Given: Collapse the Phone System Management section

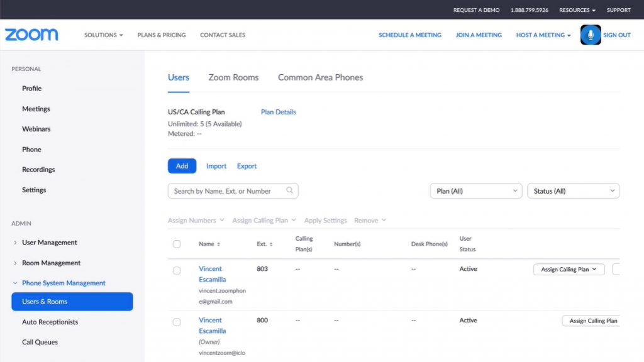Looking at the screenshot, I should point(15,283).
